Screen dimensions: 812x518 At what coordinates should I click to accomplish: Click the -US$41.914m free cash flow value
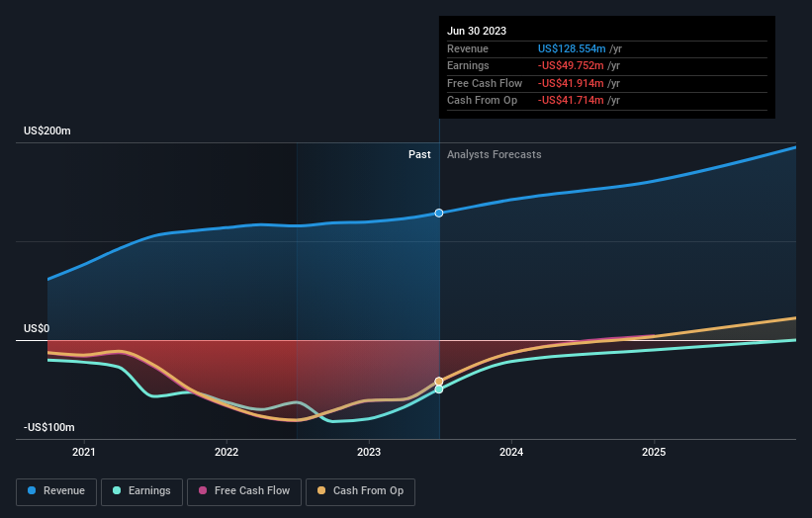point(571,83)
